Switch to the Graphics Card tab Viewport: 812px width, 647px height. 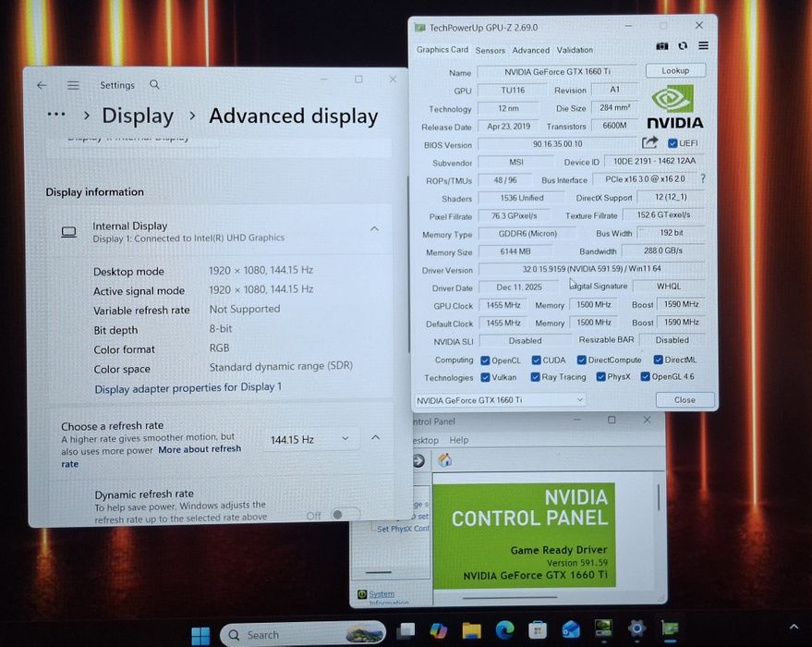(x=442, y=49)
